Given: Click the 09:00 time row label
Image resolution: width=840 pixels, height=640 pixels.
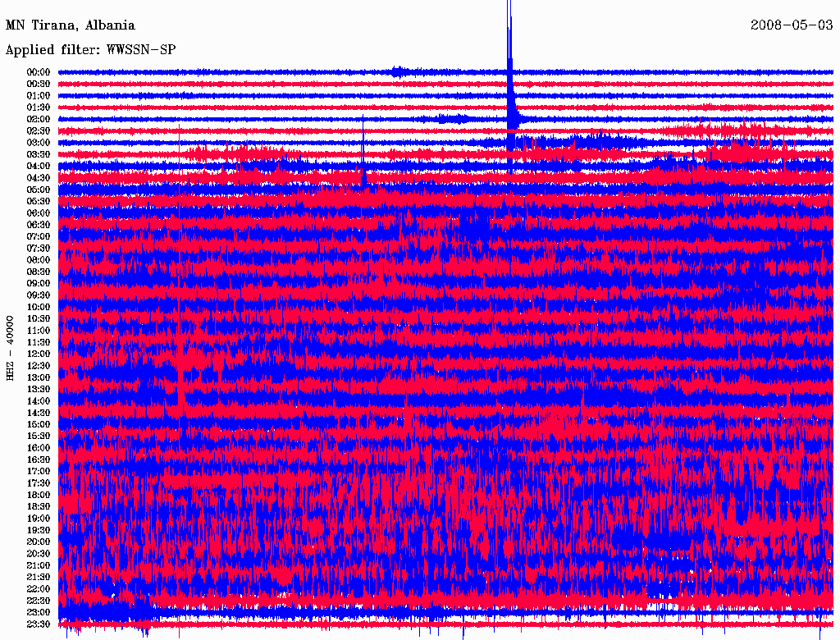Looking at the screenshot, I should [x=39, y=284].
